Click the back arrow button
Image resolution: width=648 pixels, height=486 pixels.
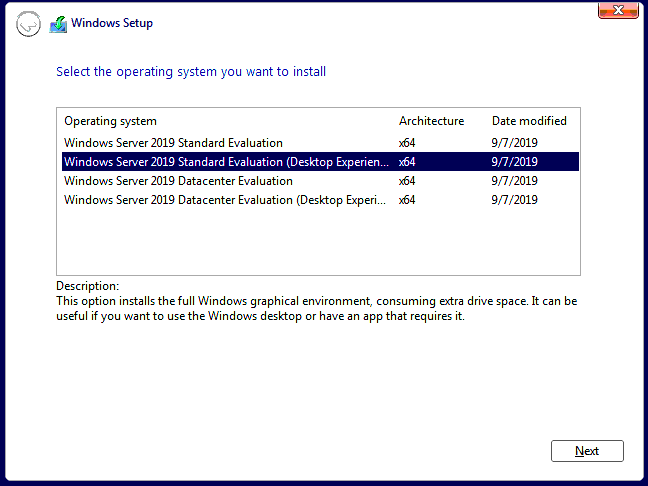(28, 24)
